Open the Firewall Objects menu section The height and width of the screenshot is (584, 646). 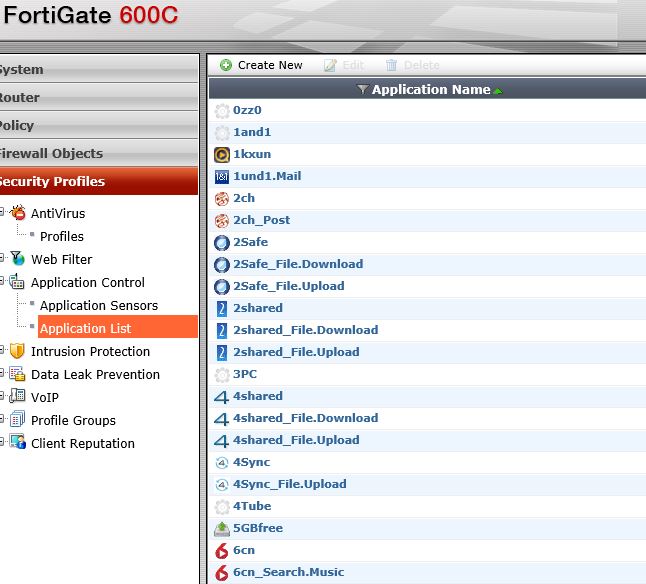click(99, 153)
